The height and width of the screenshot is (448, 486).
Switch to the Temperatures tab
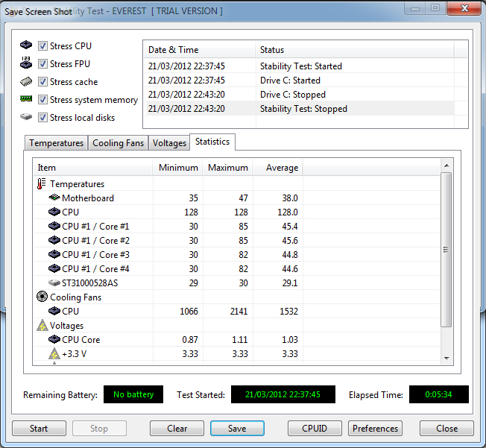tap(57, 143)
